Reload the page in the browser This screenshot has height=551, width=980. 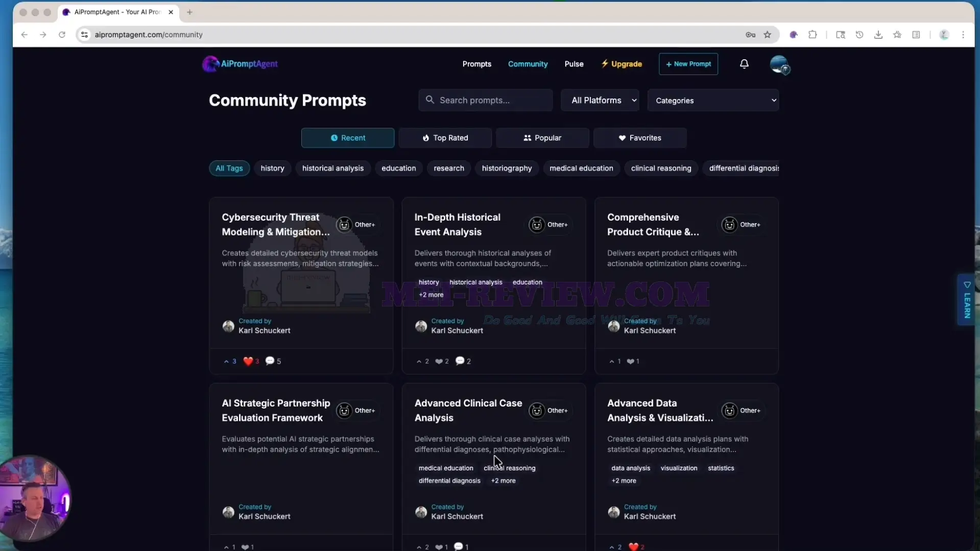[x=62, y=35]
